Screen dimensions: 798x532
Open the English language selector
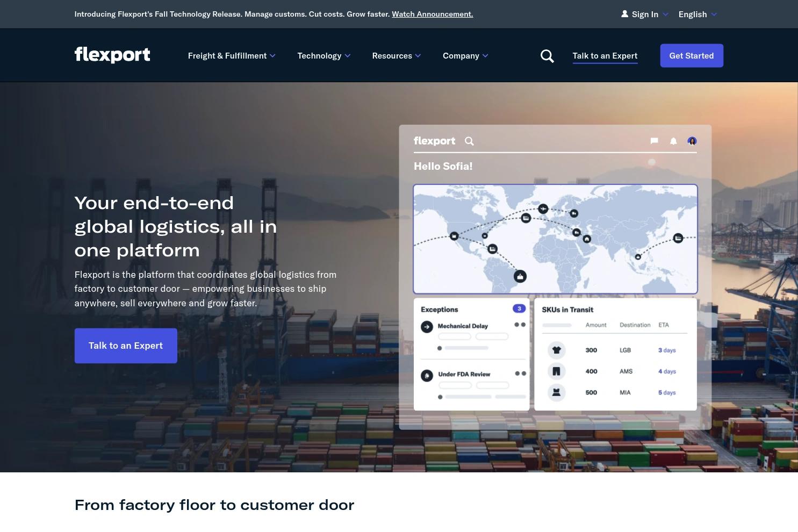click(x=698, y=15)
